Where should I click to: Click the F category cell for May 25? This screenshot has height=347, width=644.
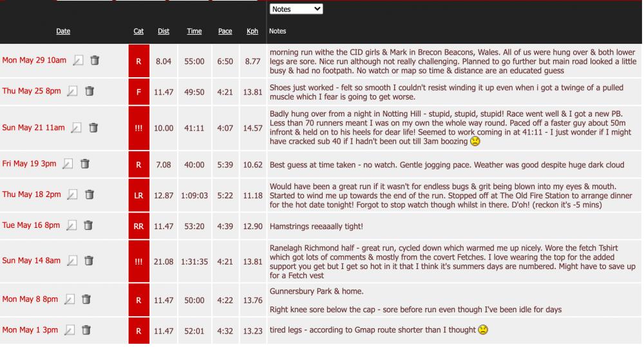(139, 92)
